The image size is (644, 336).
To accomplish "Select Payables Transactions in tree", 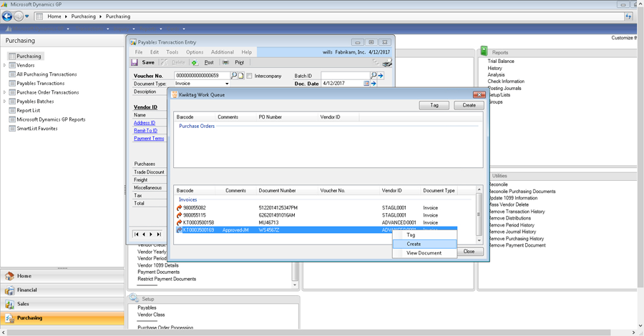I will (40, 83).
